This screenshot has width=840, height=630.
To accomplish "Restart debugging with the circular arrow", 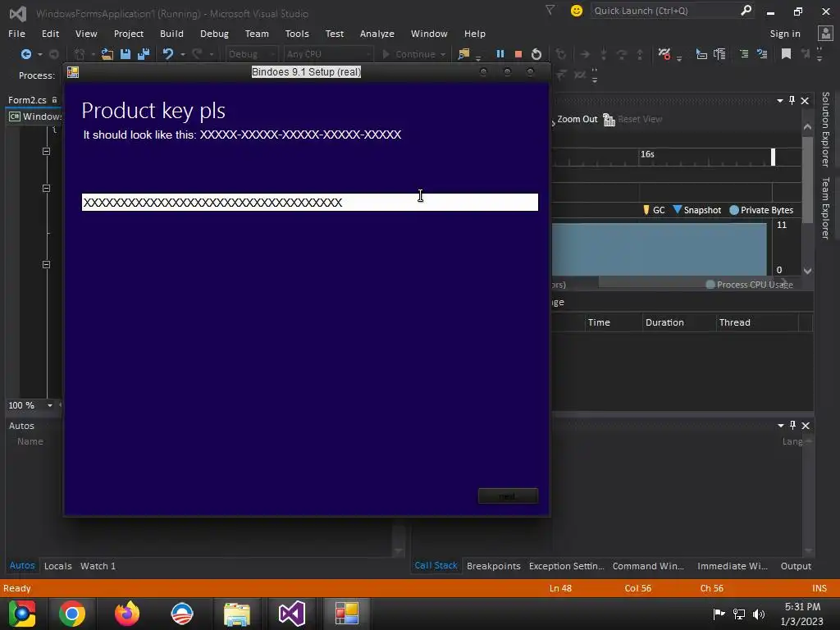I will point(536,54).
